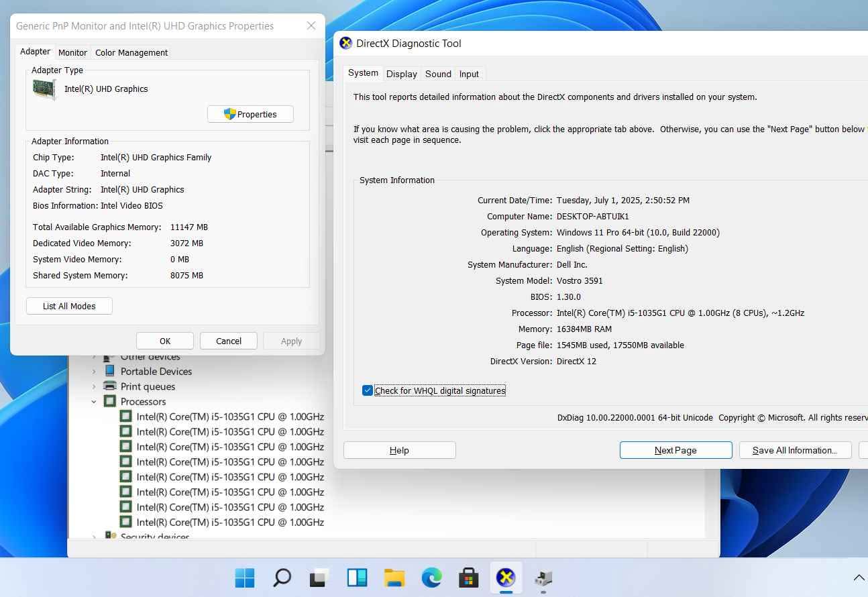Select the Device Manager taskbar icon

[x=543, y=577]
